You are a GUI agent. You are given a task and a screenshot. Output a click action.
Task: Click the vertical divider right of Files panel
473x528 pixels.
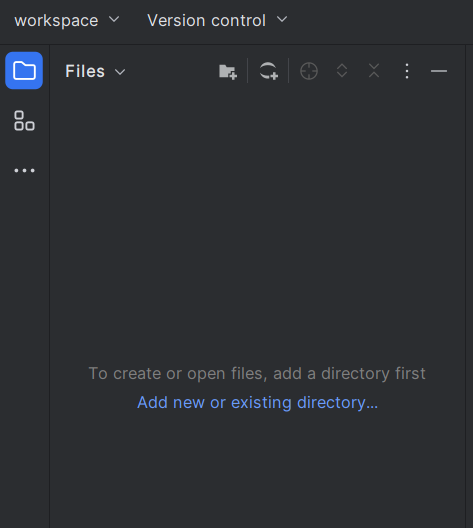tap(465, 286)
